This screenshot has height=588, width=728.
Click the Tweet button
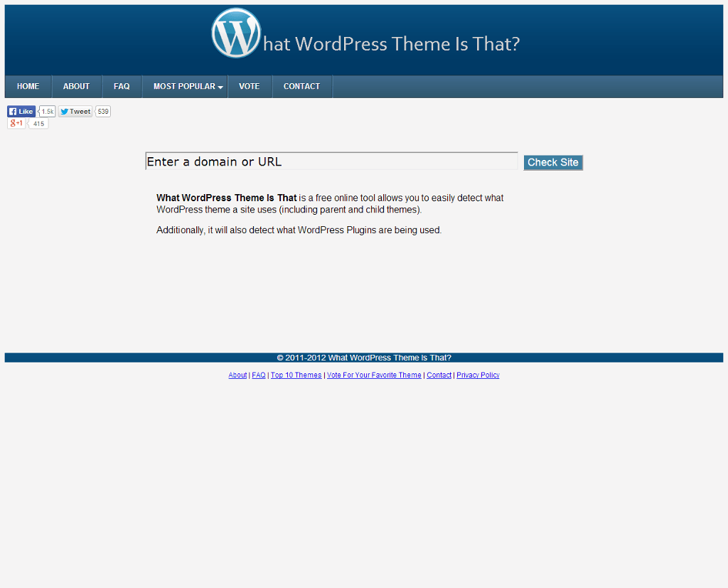click(75, 111)
